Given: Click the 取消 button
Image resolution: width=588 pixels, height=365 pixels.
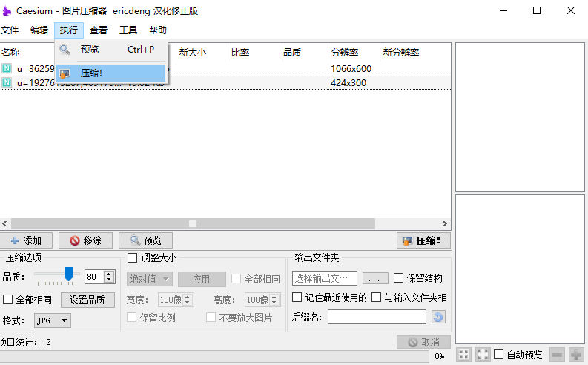Looking at the screenshot, I should tap(423, 342).
